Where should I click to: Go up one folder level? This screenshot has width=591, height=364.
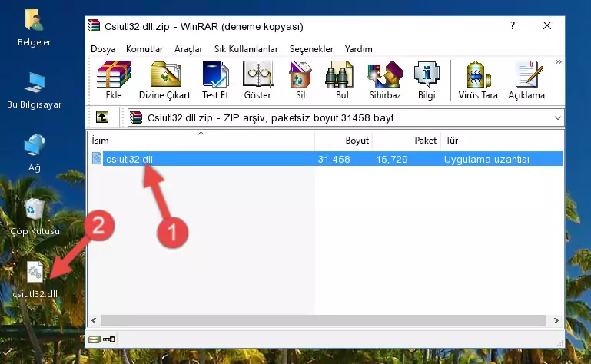[102, 117]
